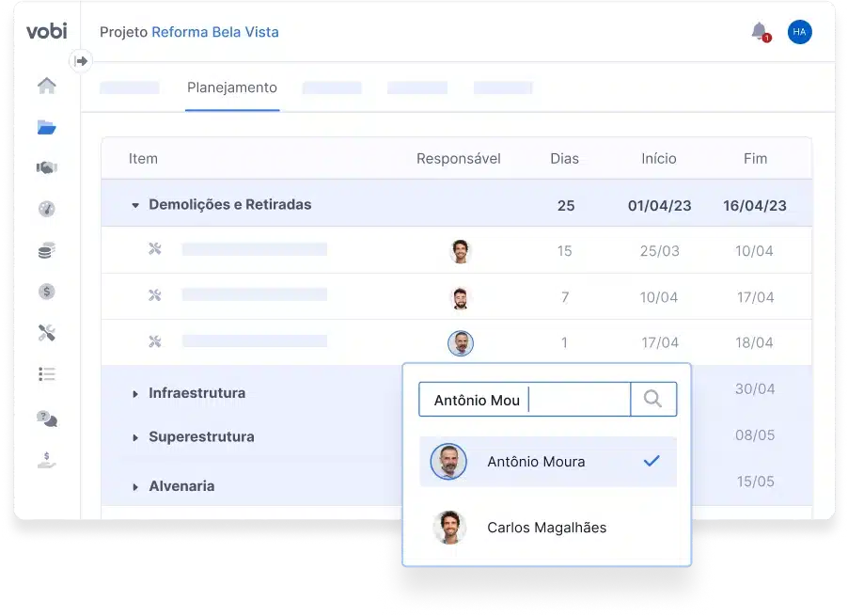848x616 pixels.
Task: Click the notification bell icon
Action: [760, 31]
